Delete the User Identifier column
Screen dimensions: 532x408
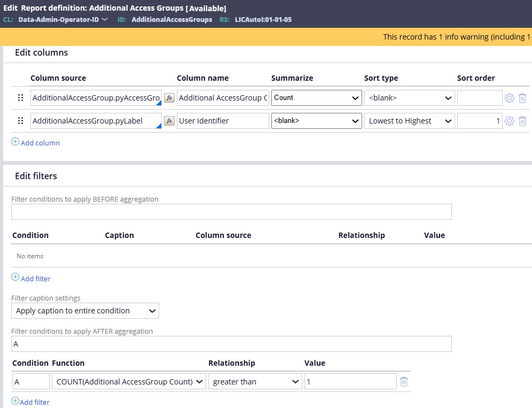pos(522,121)
